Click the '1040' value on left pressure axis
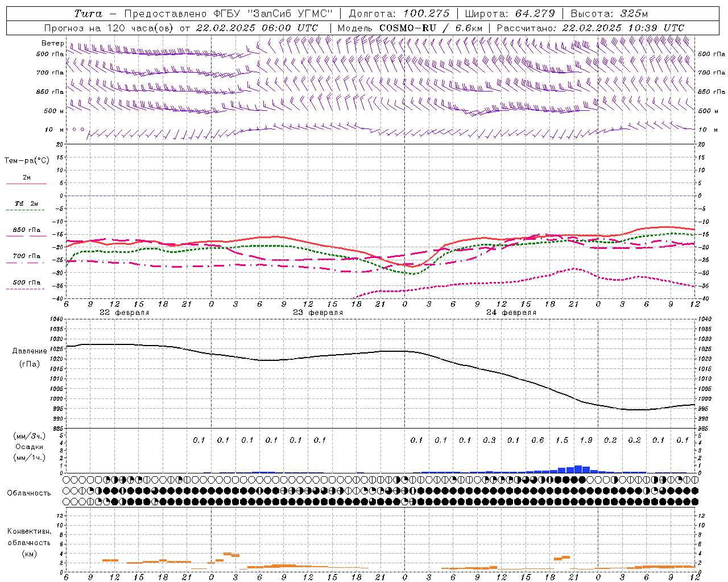The height and width of the screenshot is (582, 728). click(56, 319)
